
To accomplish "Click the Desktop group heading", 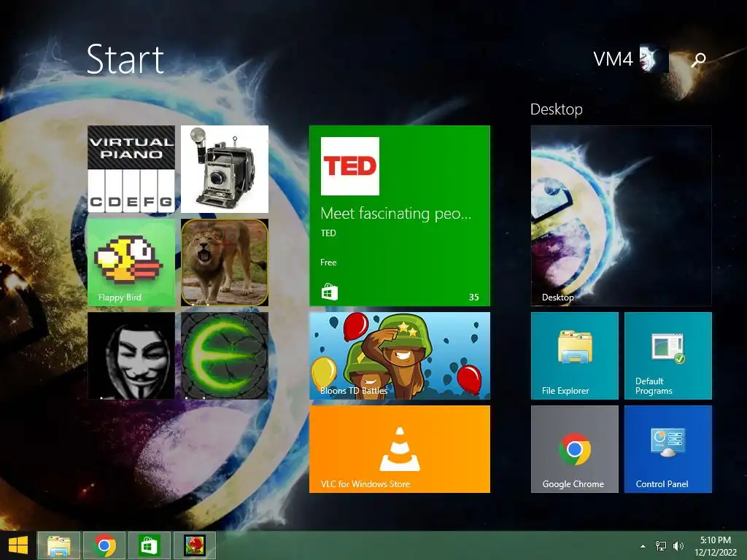I will click(x=557, y=109).
